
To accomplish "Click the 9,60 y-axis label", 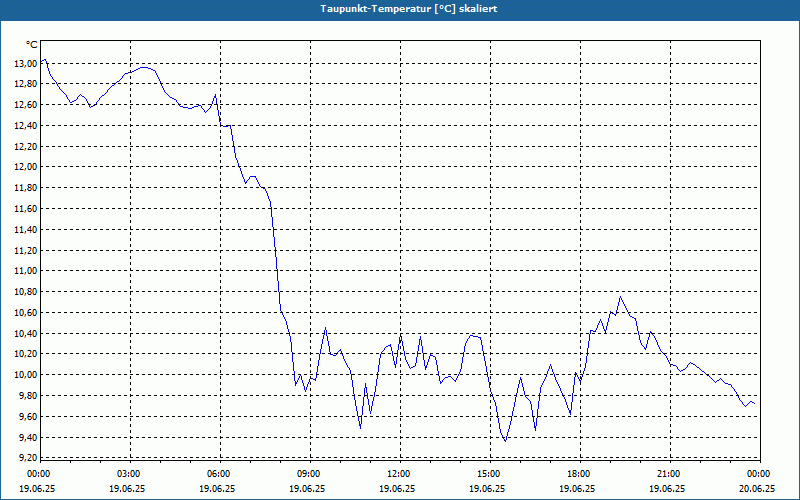I will (x=28, y=417).
